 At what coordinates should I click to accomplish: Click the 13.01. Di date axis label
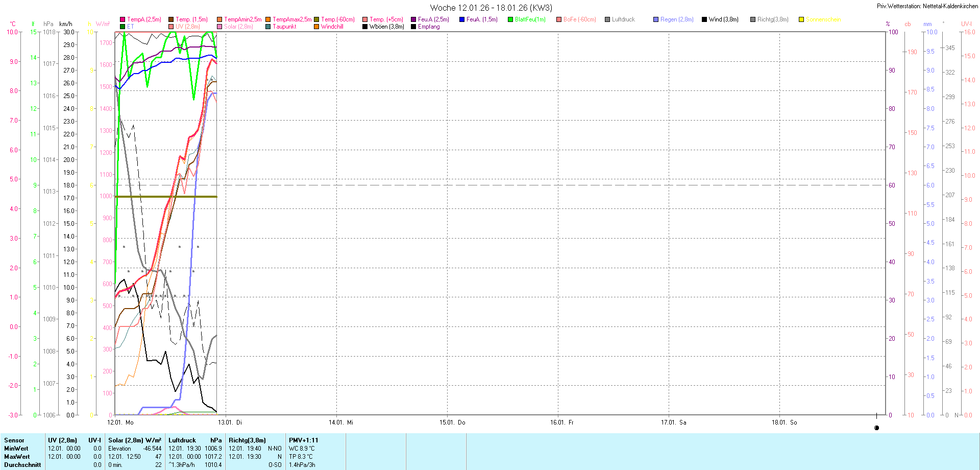[x=230, y=422]
